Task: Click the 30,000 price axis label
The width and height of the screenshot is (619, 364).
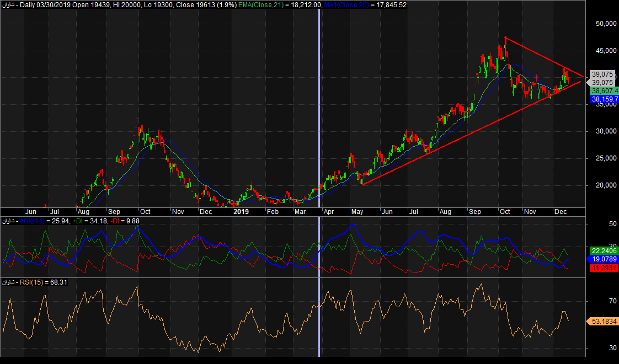Action: (x=606, y=131)
